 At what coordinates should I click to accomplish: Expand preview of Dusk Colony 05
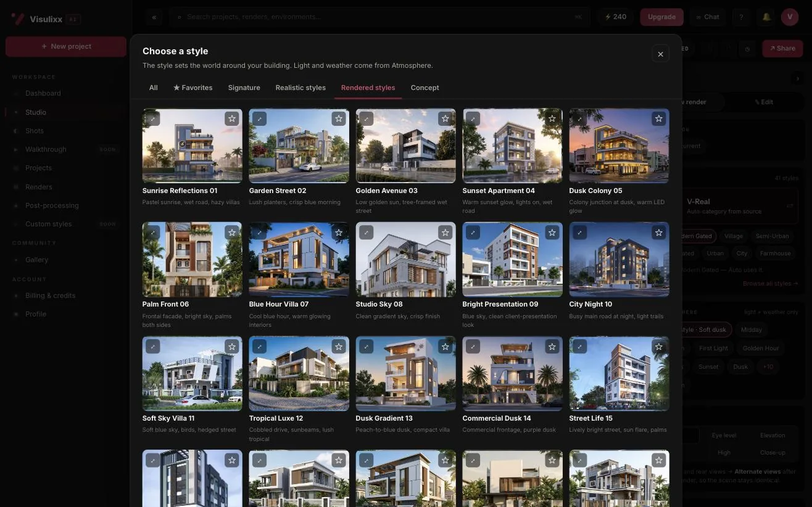click(x=579, y=118)
